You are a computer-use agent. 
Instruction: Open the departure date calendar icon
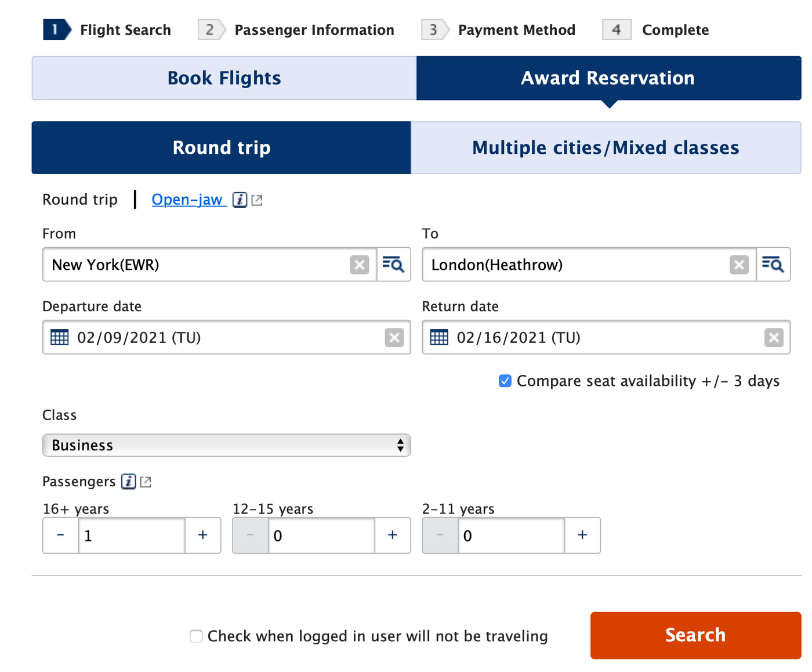click(60, 337)
